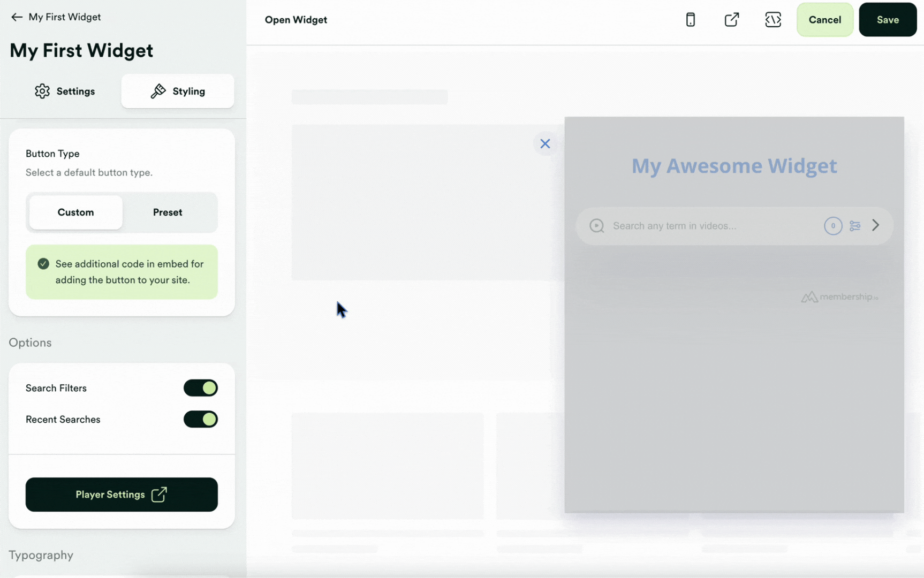The image size is (924, 578).
Task: Close the widget preview with X
Action: (x=545, y=143)
